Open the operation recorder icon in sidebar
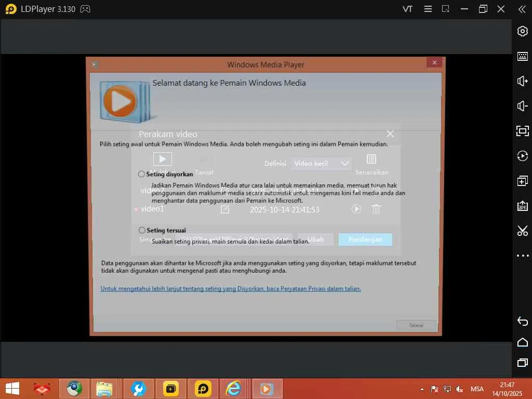The image size is (532, 399). (522, 156)
